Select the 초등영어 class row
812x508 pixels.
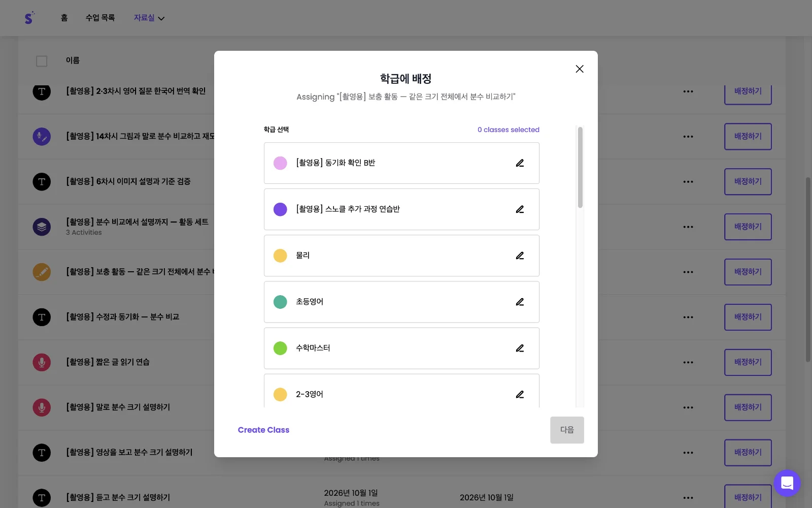click(x=401, y=302)
